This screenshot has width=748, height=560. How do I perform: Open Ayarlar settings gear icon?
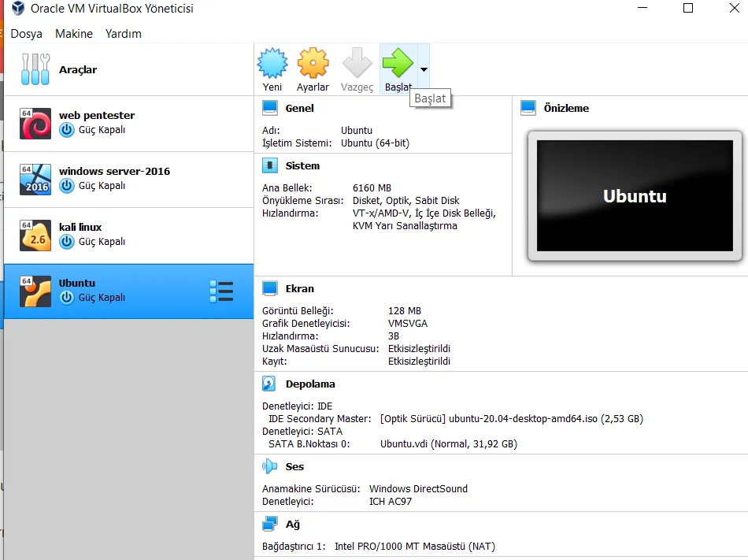coord(313,63)
